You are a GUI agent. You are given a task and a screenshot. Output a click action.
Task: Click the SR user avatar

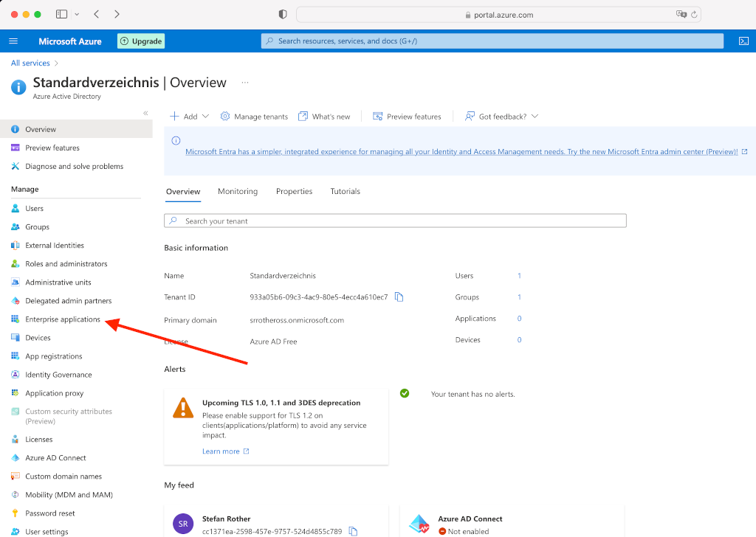[x=183, y=524]
